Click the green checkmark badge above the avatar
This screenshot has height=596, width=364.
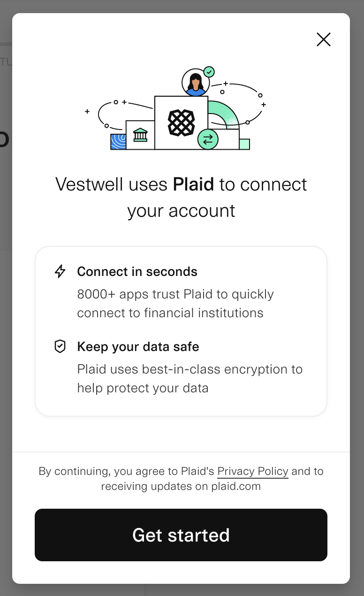tap(209, 71)
